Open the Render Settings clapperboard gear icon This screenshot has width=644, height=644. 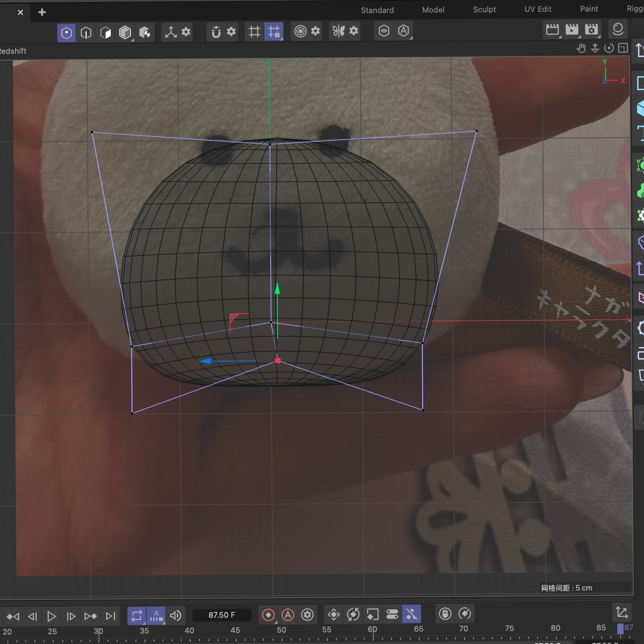coord(591,30)
